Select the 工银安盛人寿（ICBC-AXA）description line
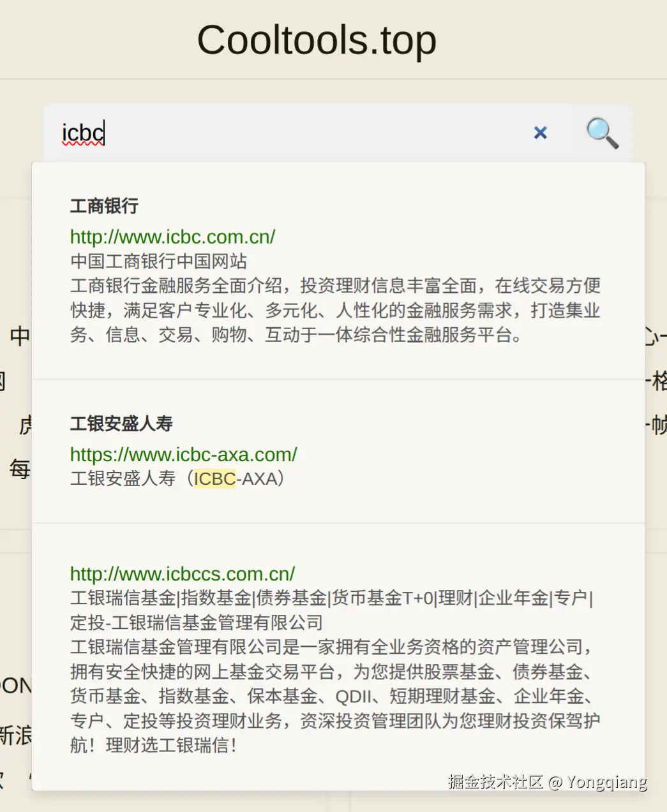667x812 pixels. (178, 478)
